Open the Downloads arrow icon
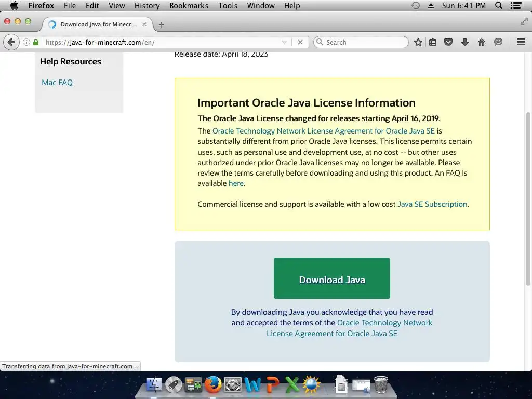 point(465,42)
